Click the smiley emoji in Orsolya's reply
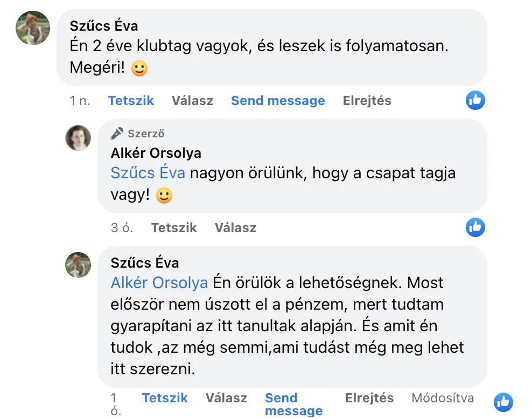The height and width of the screenshot is (419, 532). coord(164,196)
